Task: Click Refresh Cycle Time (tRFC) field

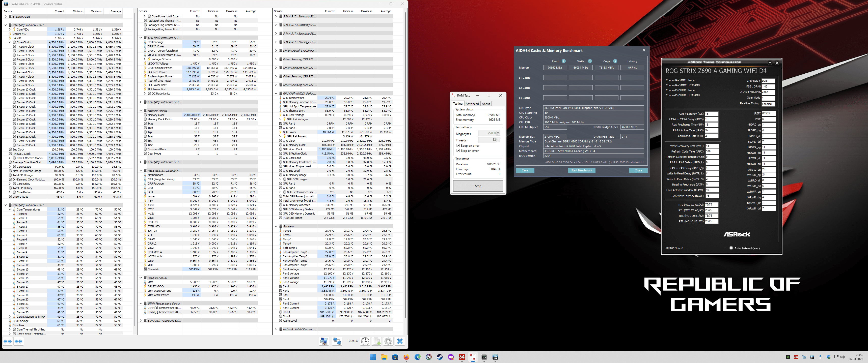Action: pyautogui.click(x=712, y=152)
